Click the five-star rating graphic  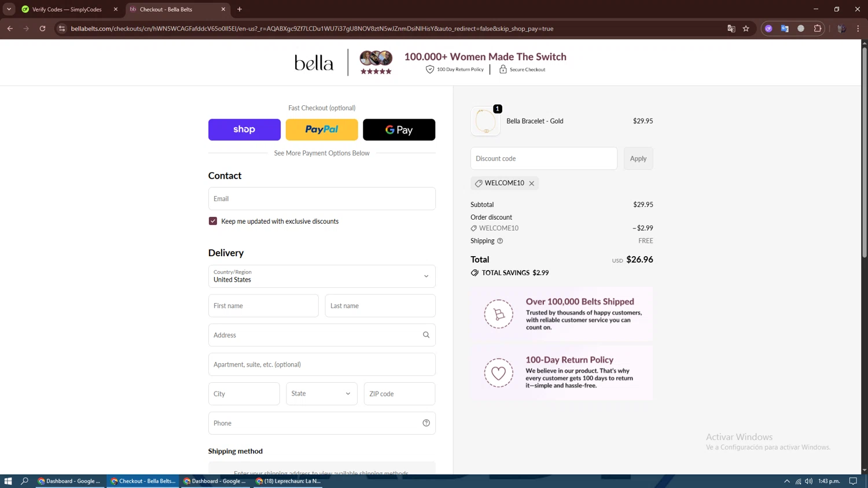click(x=376, y=72)
